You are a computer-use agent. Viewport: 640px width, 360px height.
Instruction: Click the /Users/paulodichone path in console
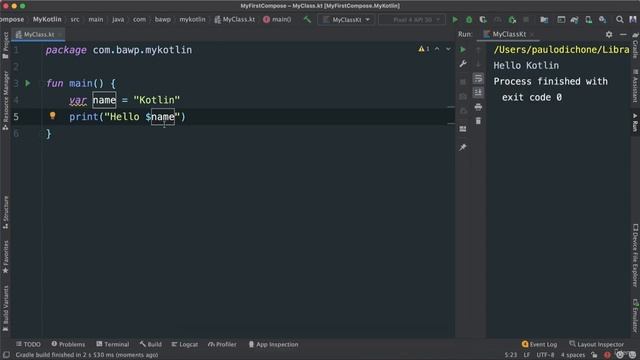point(561,50)
